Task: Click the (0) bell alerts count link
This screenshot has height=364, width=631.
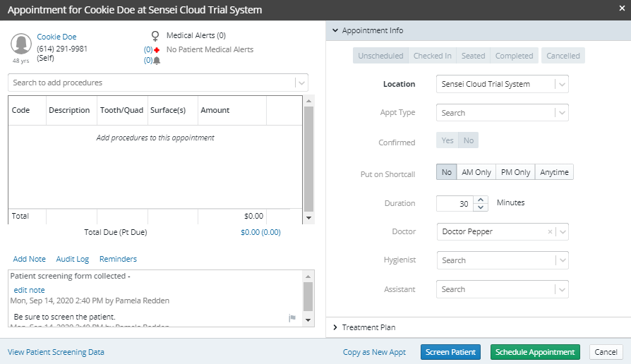Action: (x=148, y=61)
